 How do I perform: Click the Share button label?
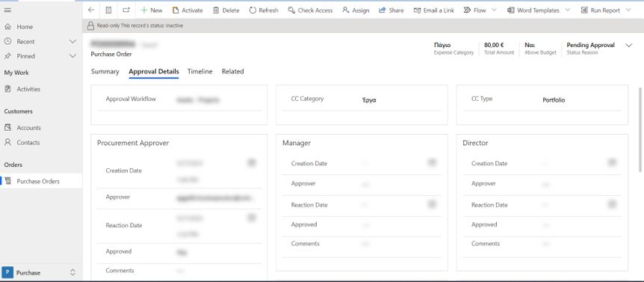point(397,10)
